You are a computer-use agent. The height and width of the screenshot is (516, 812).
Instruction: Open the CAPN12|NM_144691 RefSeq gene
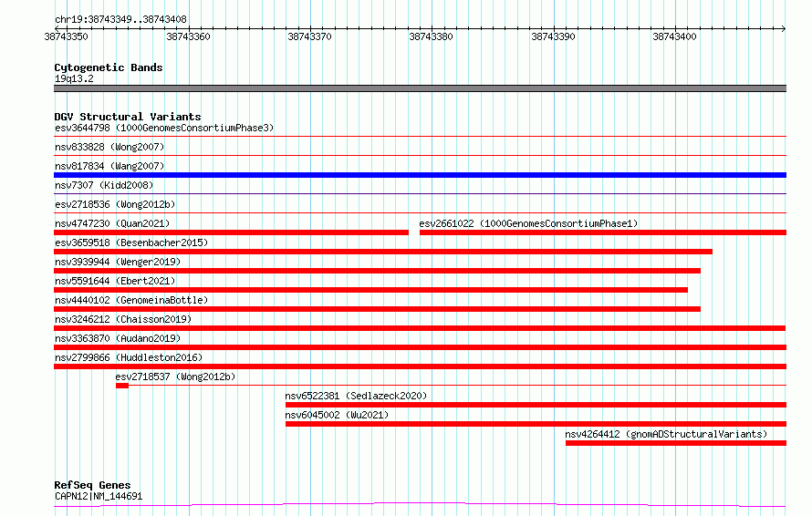coord(99,496)
